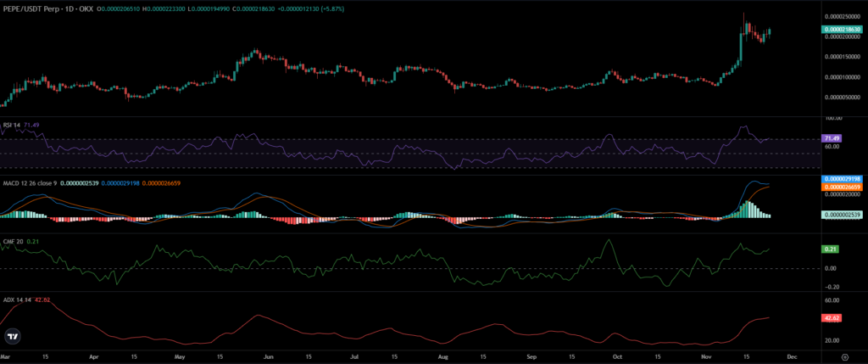
Task: Click the red ADX 42.62 axis tag
Action: coord(832,318)
